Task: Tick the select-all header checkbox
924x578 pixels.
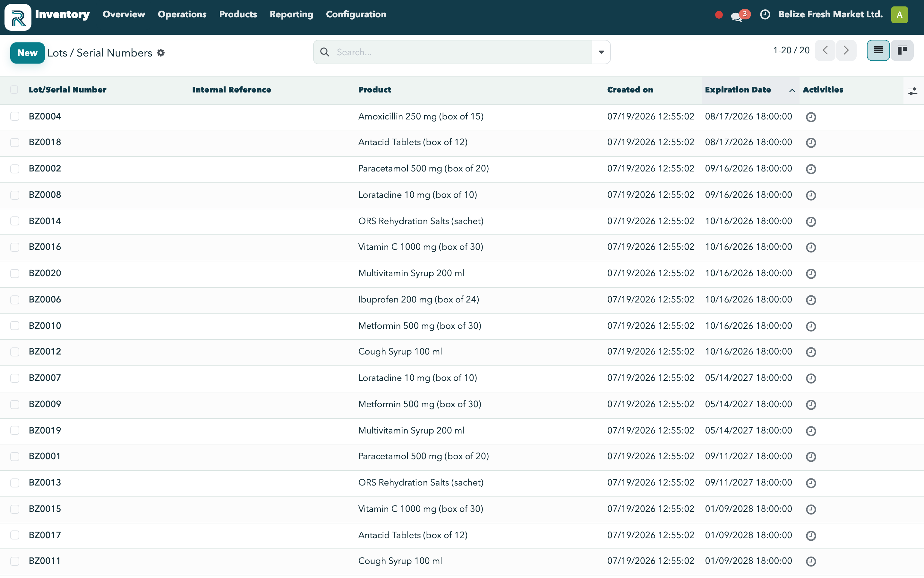Action: click(14, 90)
